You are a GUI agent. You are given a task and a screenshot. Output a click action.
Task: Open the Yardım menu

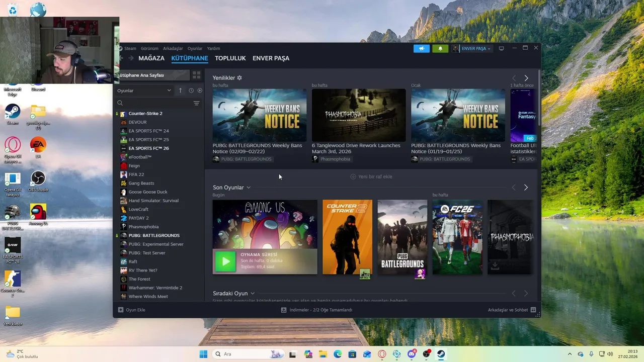[x=213, y=48]
